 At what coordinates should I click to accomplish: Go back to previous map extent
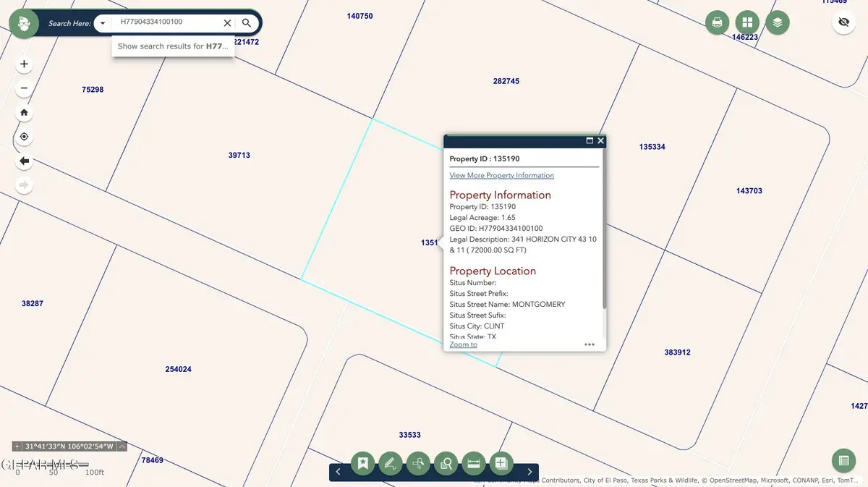(x=24, y=161)
